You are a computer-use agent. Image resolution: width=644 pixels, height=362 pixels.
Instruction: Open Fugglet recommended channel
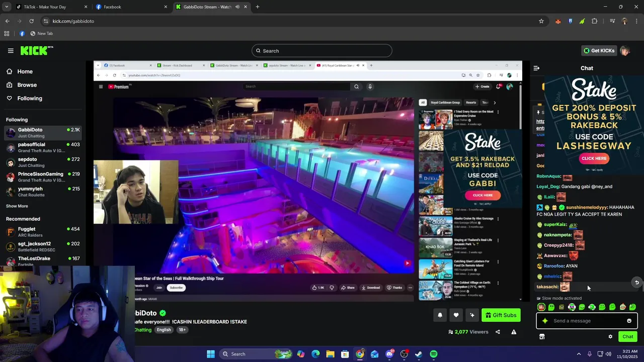(43, 232)
